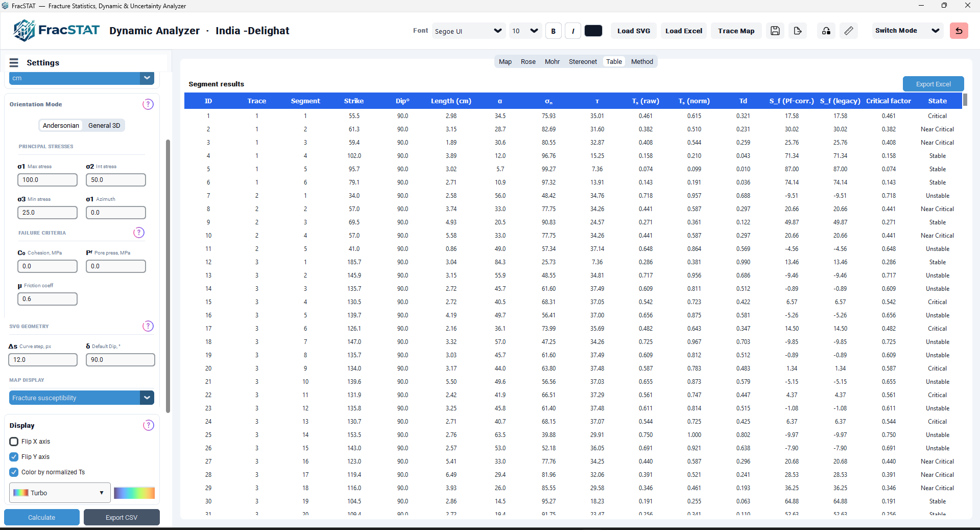The image size is (980, 530).
Task: Open SVG Geometry help icon
Action: pyautogui.click(x=148, y=326)
